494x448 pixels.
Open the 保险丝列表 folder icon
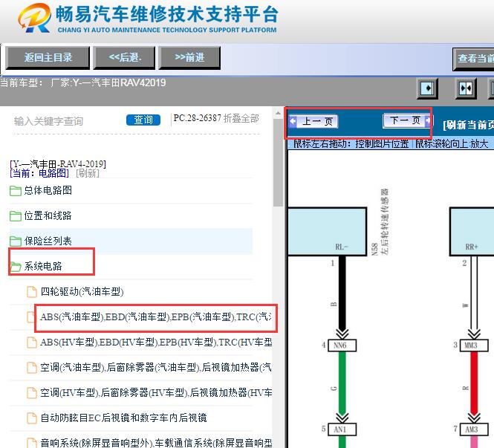click(16, 241)
